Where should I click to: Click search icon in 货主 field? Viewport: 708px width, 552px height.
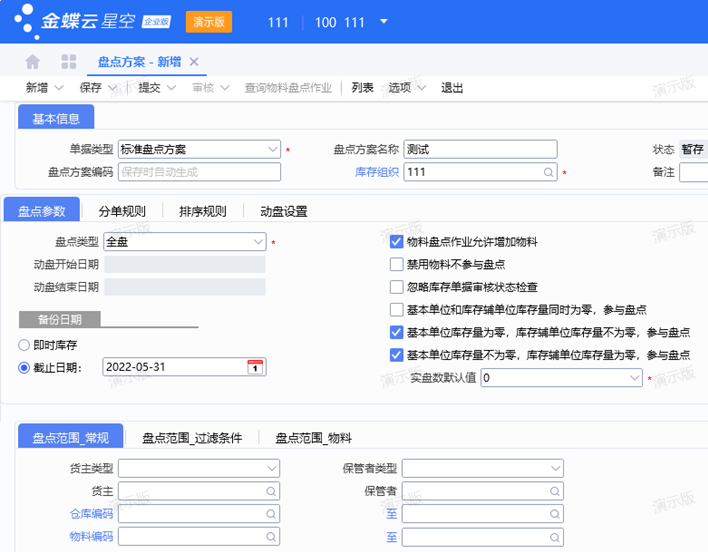pyautogui.click(x=272, y=491)
